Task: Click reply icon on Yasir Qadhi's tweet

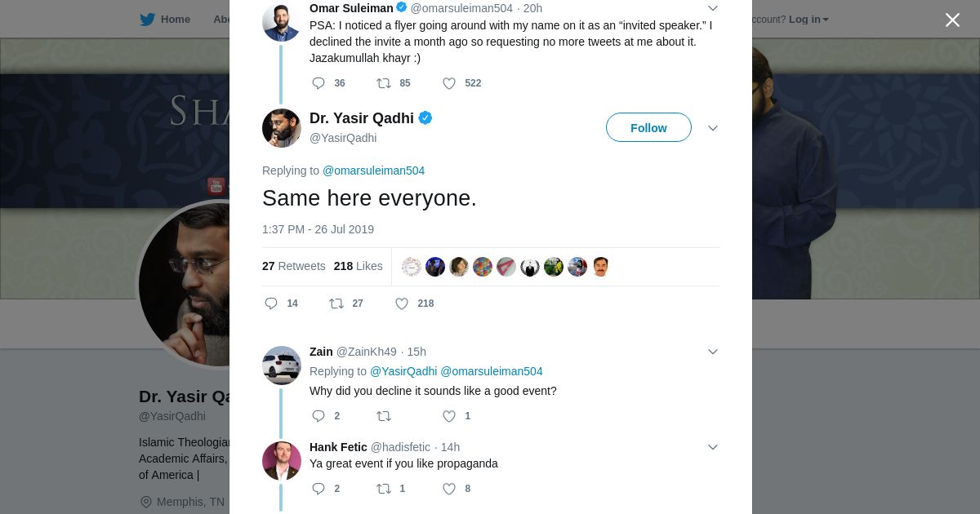Action: [272, 304]
